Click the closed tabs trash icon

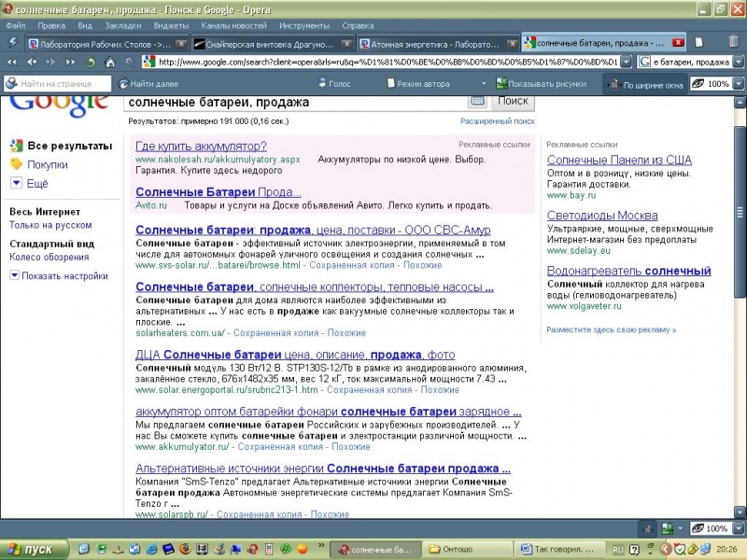(732, 43)
